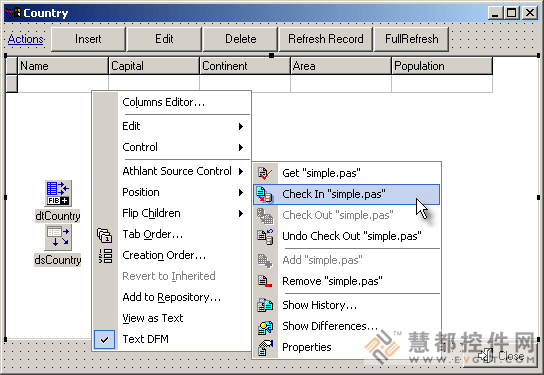Image resolution: width=544 pixels, height=375 pixels.
Task: Select the dtCountry FIB dataset component
Action: (58, 193)
